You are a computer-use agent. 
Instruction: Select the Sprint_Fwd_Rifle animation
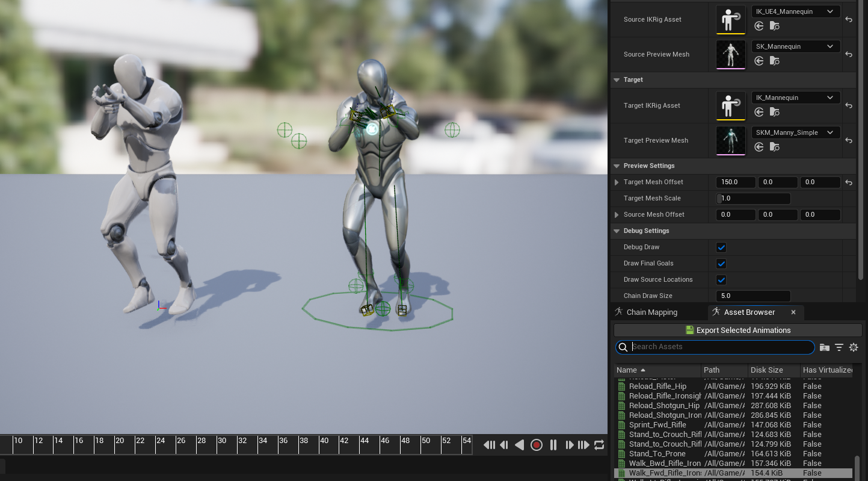point(659,424)
